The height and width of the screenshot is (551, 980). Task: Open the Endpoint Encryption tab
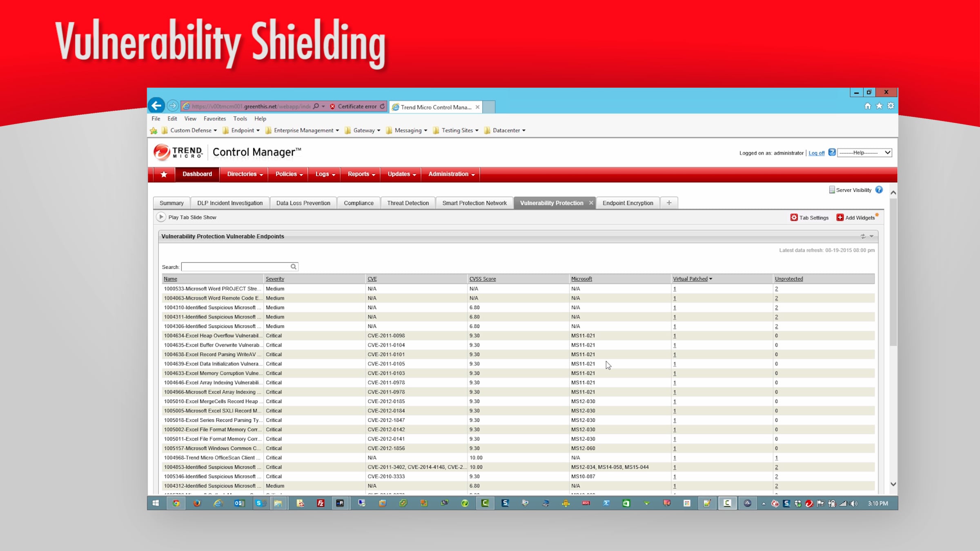[x=628, y=203]
